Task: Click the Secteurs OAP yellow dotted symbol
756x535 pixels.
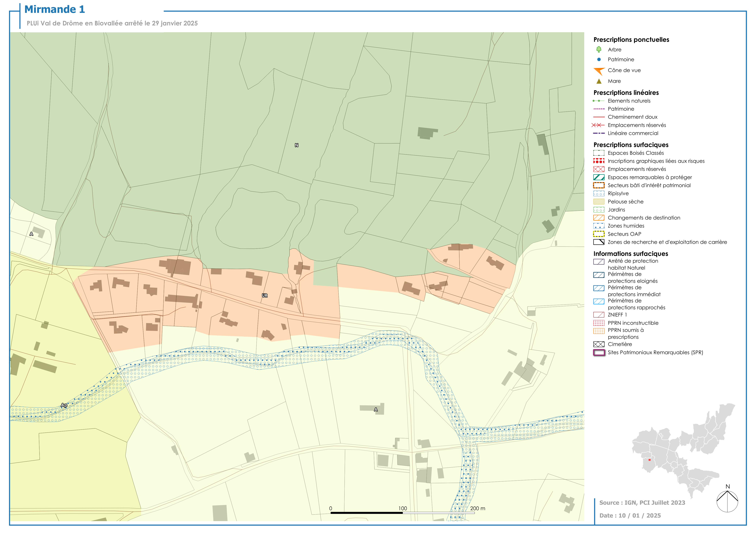Action: 599,234
